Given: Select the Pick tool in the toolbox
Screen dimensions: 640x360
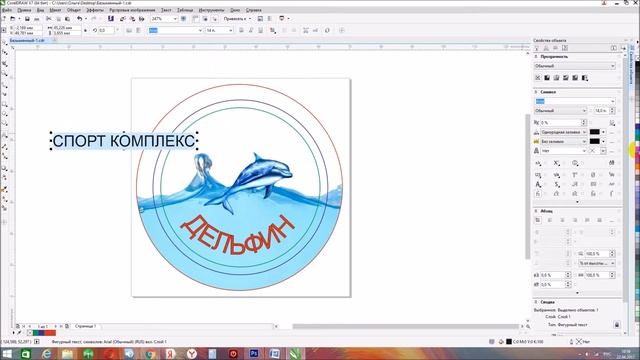Looking at the screenshot, I should (x=4, y=43).
